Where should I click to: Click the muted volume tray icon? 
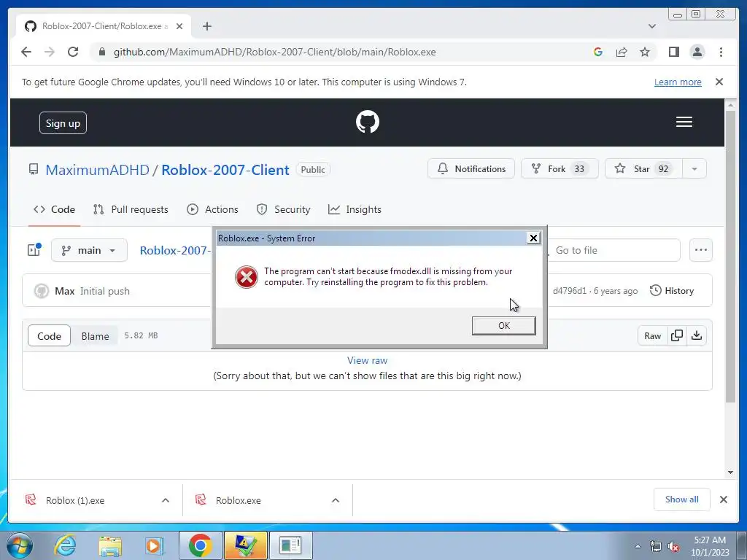pos(673,547)
